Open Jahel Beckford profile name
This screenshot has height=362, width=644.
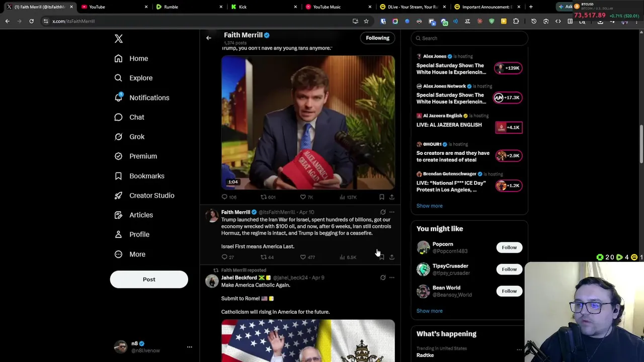tap(239, 278)
